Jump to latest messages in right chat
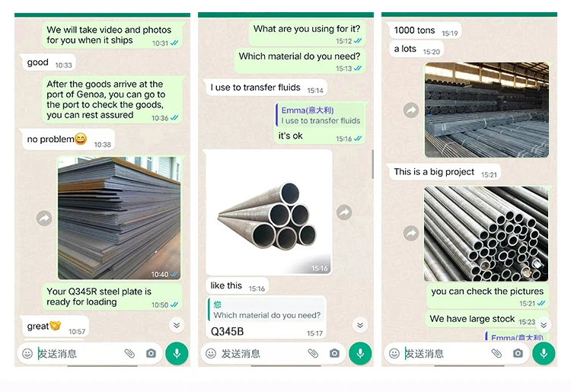This screenshot has width=571, height=392. 544,325
